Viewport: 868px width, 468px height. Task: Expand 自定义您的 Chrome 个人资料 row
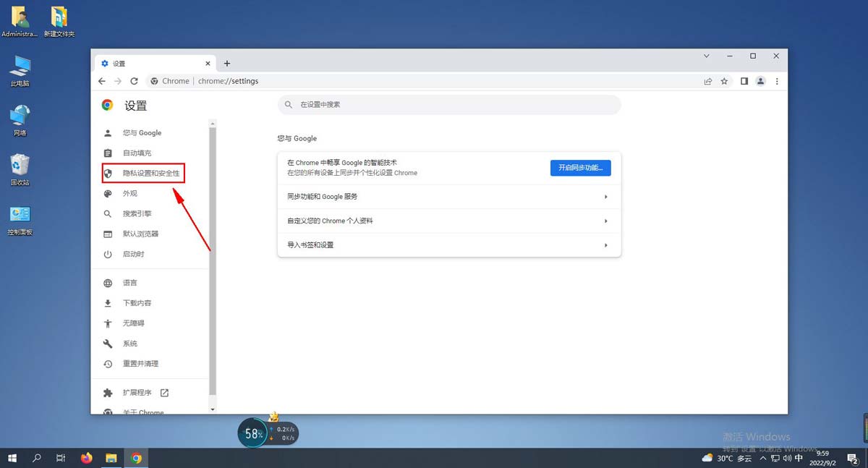tap(449, 221)
